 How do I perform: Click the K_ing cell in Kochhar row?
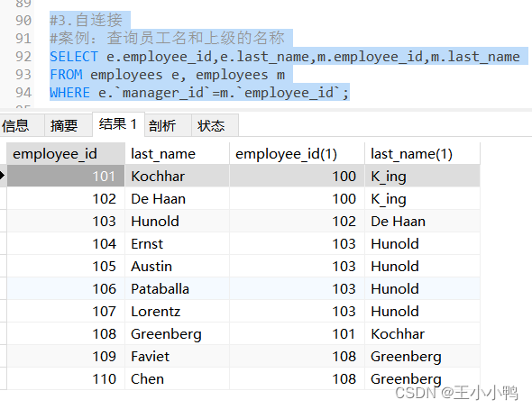[x=422, y=177]
